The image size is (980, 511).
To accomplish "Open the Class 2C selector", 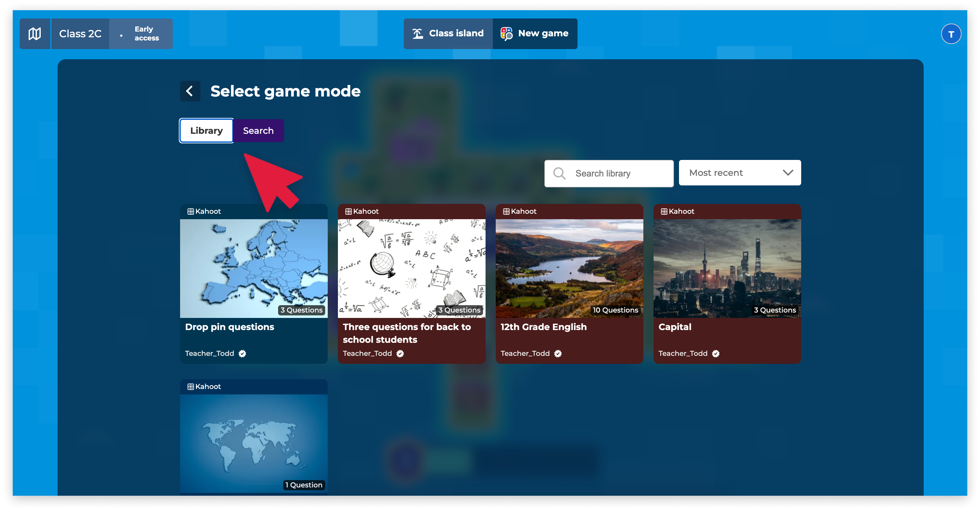I will (80, 34).
